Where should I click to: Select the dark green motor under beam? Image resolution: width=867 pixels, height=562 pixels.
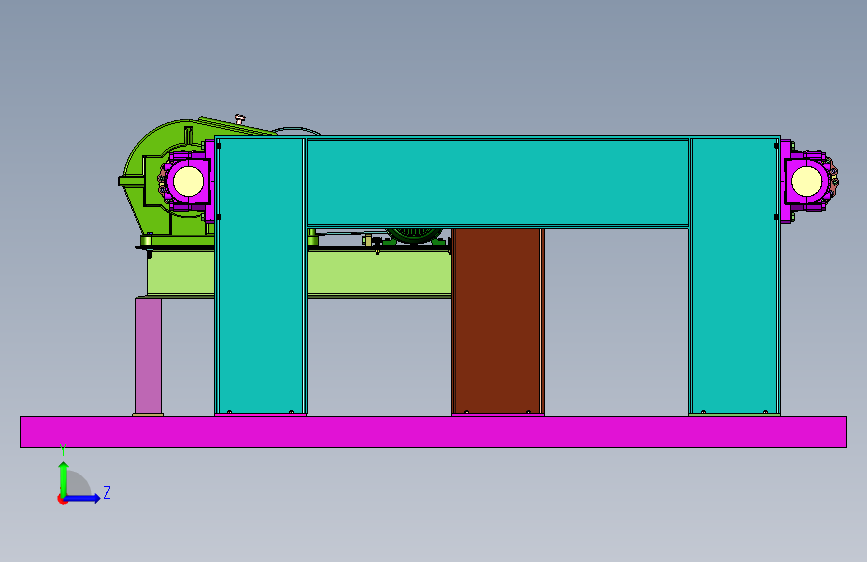coord(415,236)
